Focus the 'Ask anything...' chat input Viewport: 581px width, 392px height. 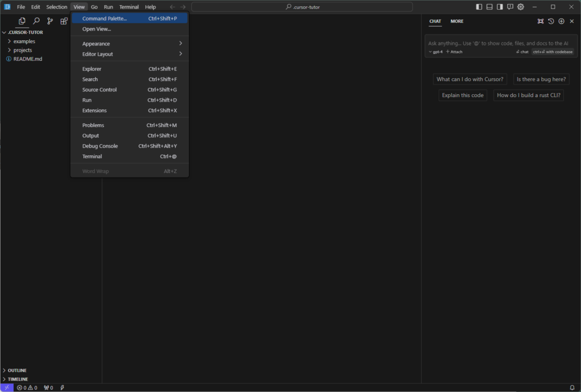pos(498,43)
